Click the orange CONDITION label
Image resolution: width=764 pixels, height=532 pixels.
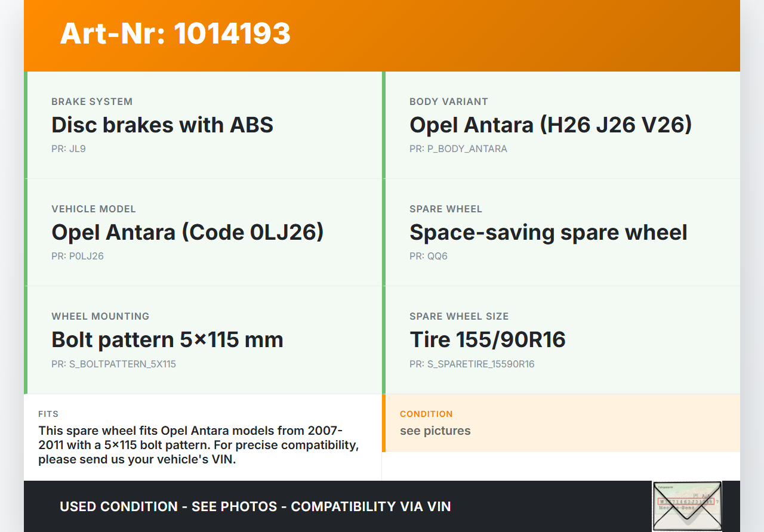[426, 414]
